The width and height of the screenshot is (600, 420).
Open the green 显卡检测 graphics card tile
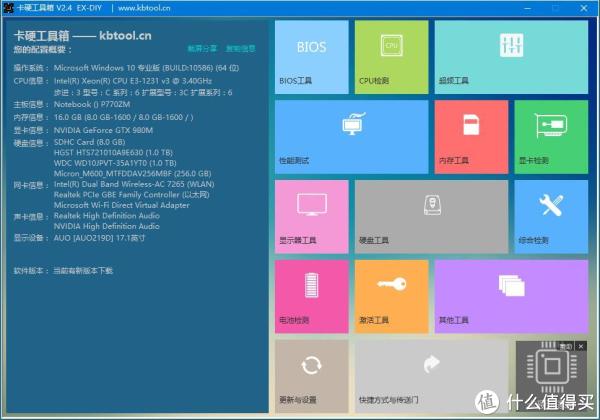click(551, 137)
